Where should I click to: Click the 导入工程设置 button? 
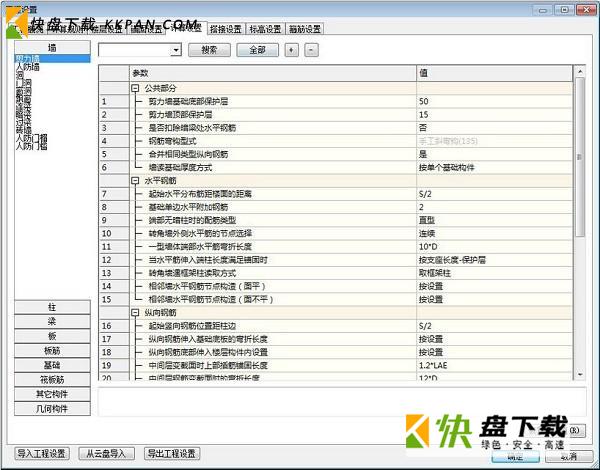(42, 454)
